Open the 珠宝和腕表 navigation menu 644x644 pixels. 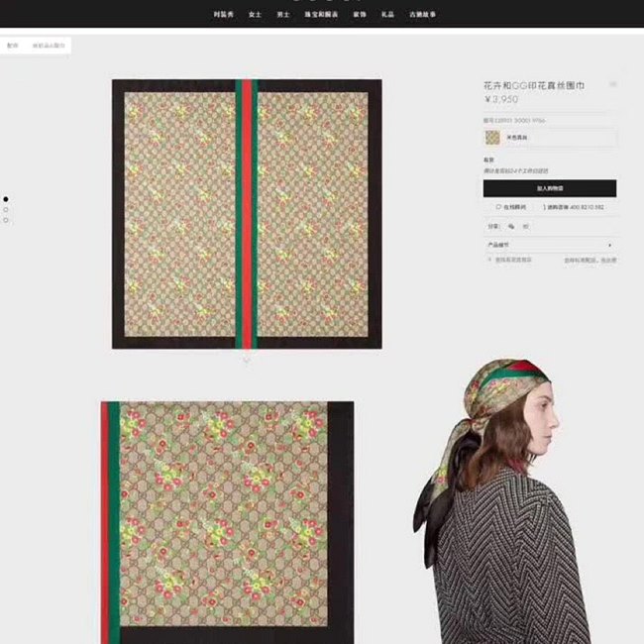(x=321, y=15)
